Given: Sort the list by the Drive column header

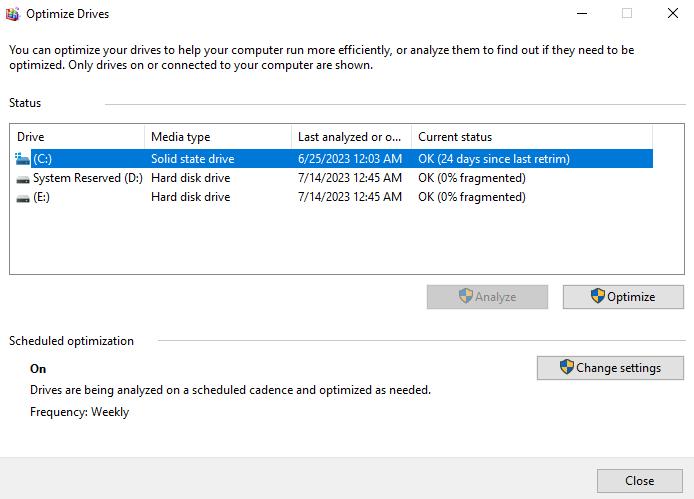Looking at the screenshot, I should click(x=77, y=137).
